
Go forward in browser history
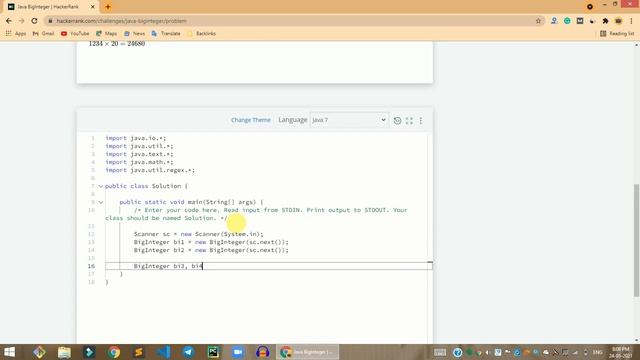(x=22, y=21)
